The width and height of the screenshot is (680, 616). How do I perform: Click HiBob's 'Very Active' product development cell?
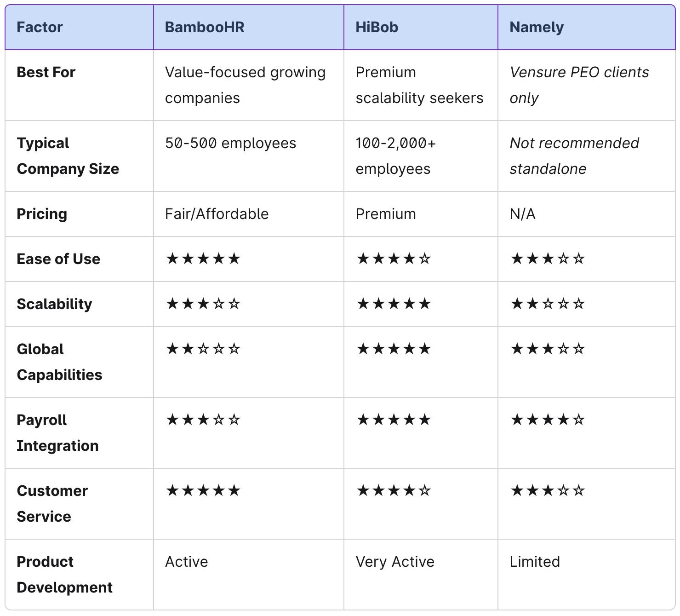click(x=421, y=575)
